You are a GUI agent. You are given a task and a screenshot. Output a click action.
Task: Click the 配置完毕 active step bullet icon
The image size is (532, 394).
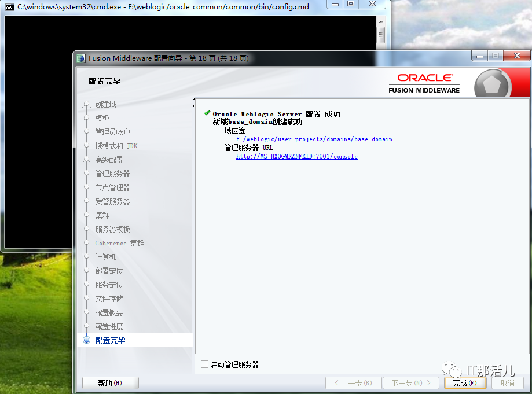click(86, 340)
